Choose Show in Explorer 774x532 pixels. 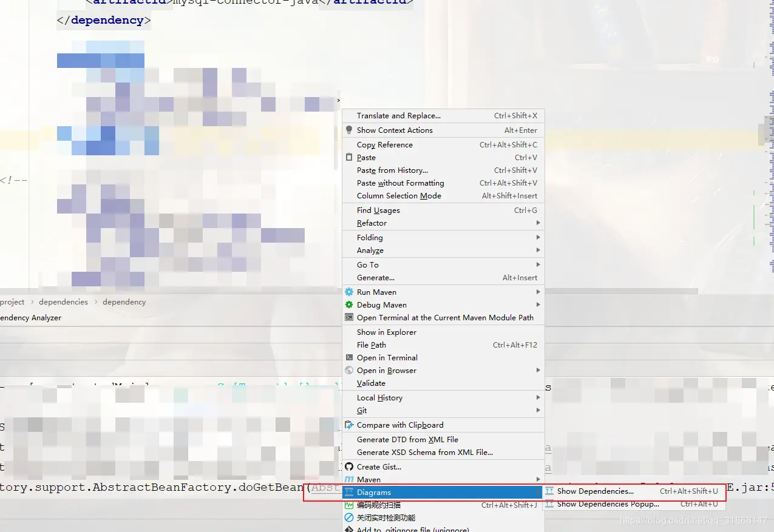(x=443, y=332)
